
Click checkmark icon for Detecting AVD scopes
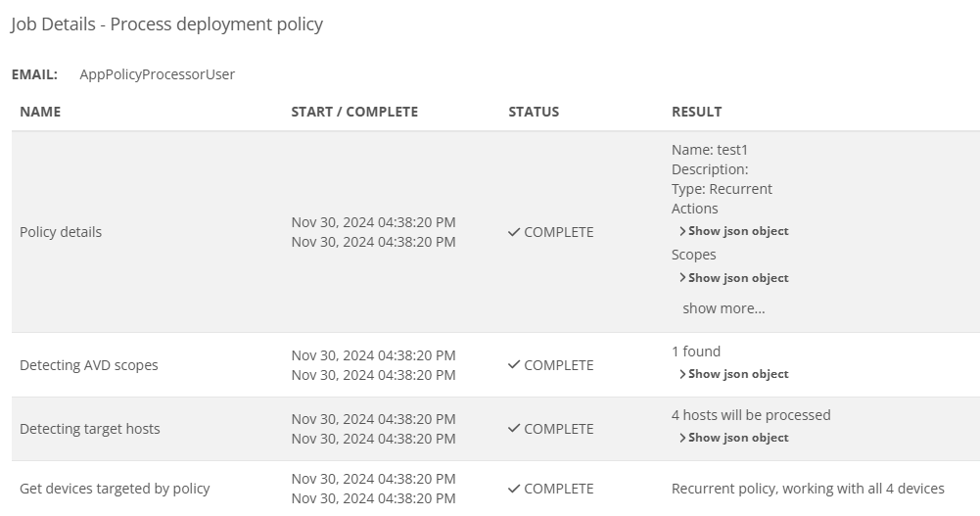(x=514, y=365)
